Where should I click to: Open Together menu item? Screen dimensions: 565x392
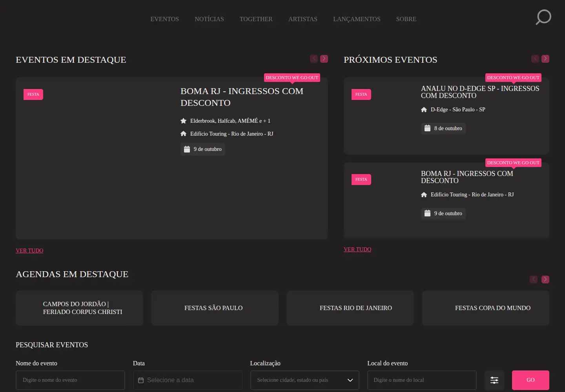click(256, 19)
